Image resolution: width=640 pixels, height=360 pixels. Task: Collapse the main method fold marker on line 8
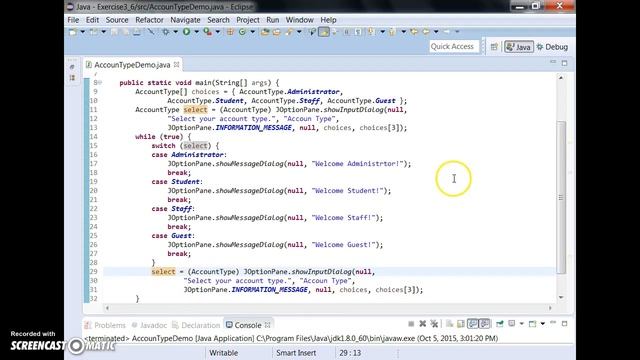pos(100,82)
